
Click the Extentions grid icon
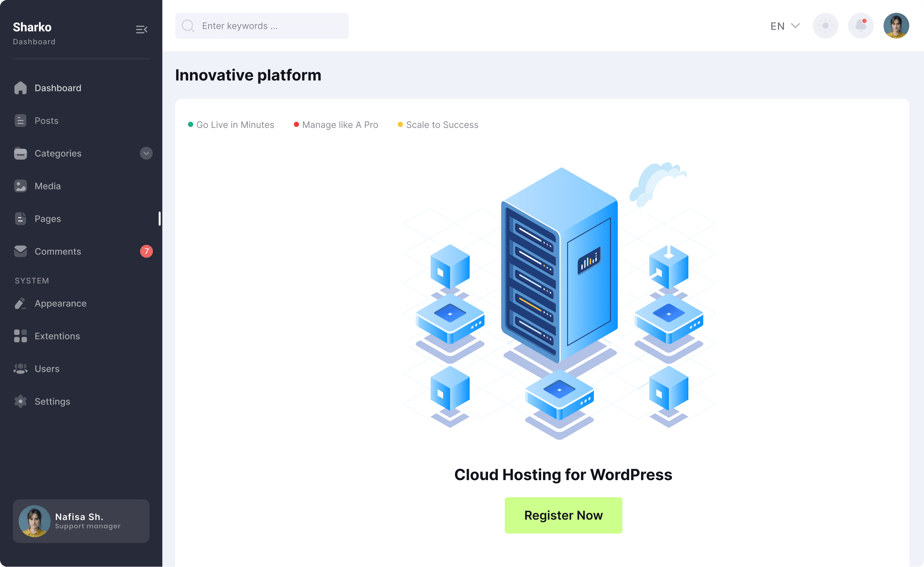20,336
